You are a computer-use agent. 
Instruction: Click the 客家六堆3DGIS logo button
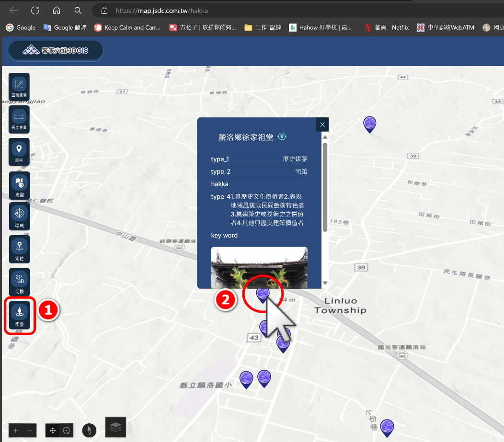(x=56, y=50)
